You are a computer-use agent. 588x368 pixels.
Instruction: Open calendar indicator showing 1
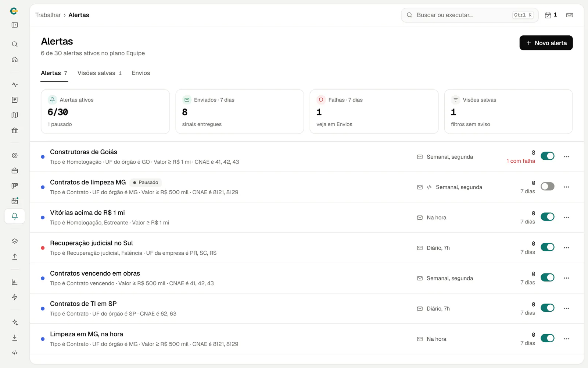[551, 15]
